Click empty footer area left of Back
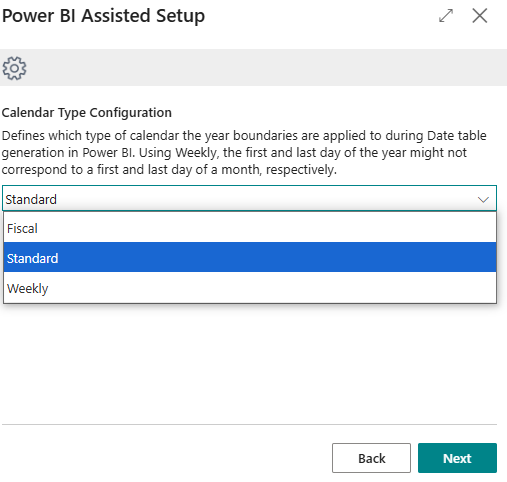The height and width of the screenshot is (482, 507). [167, 458]
